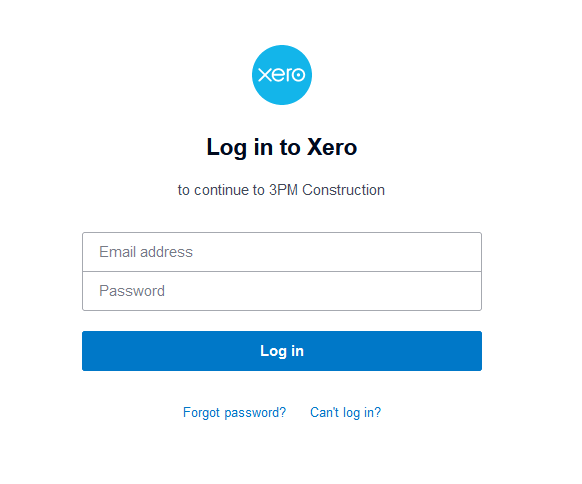
Task: Submit the form via Log in
Action: point(282,351)
